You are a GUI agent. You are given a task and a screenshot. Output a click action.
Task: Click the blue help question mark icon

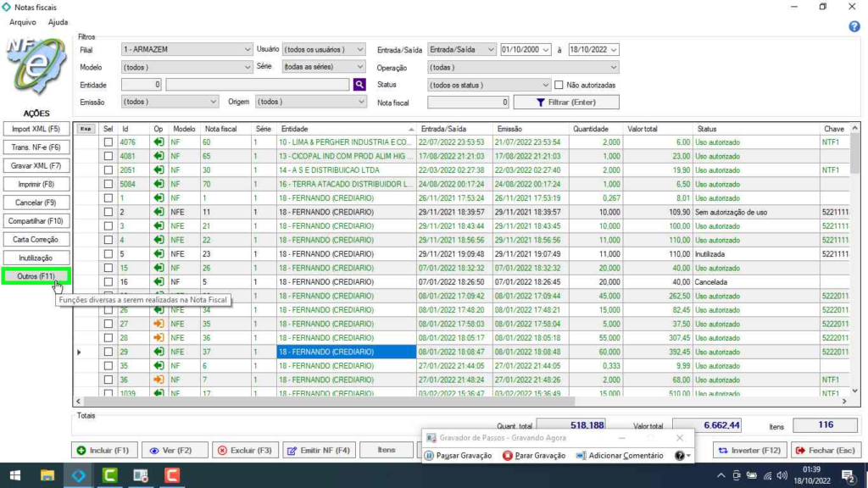(x=854, y=26)
